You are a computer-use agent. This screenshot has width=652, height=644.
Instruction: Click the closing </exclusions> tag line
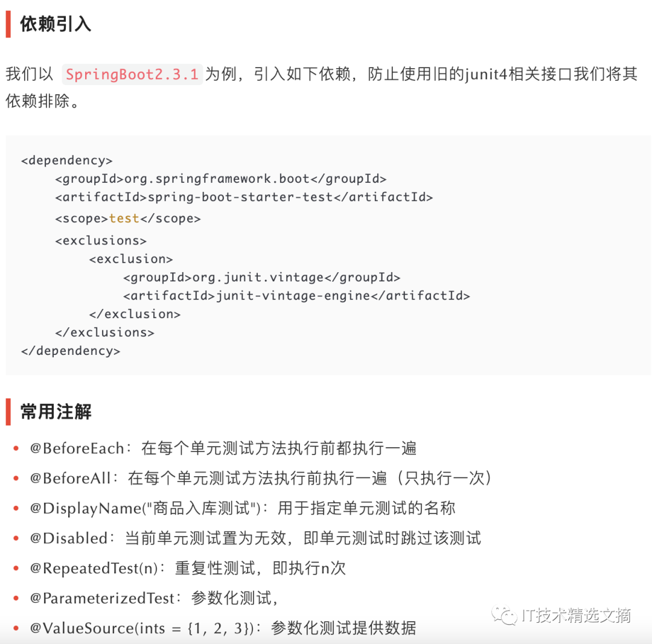click(105, 333)
